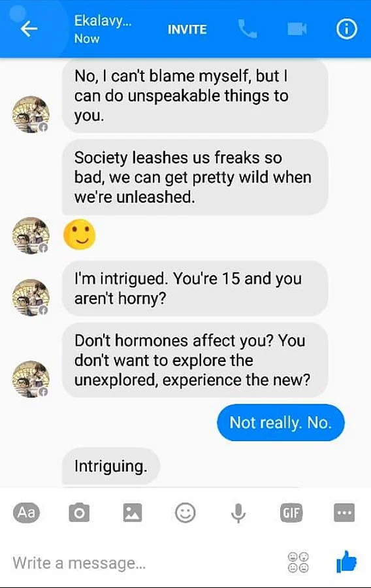Open the emoji smiley picker
The width and height of the screenshot is (371, 588).
(x=185, y=512)
